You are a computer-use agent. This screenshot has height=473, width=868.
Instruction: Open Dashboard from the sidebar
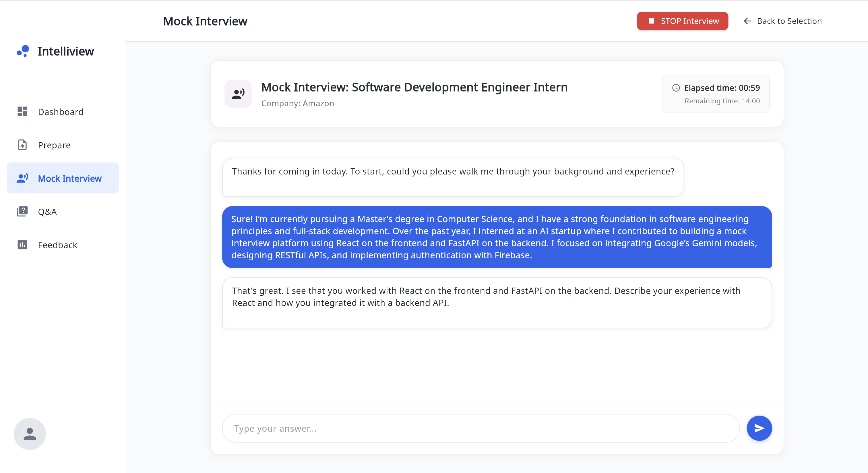coord(61,112)
